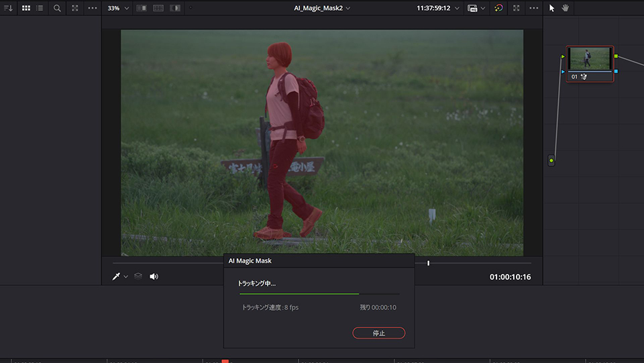This screenshot has height=363, width=644.
Task: Click the magnifier search icon
Action: (57, 8)
